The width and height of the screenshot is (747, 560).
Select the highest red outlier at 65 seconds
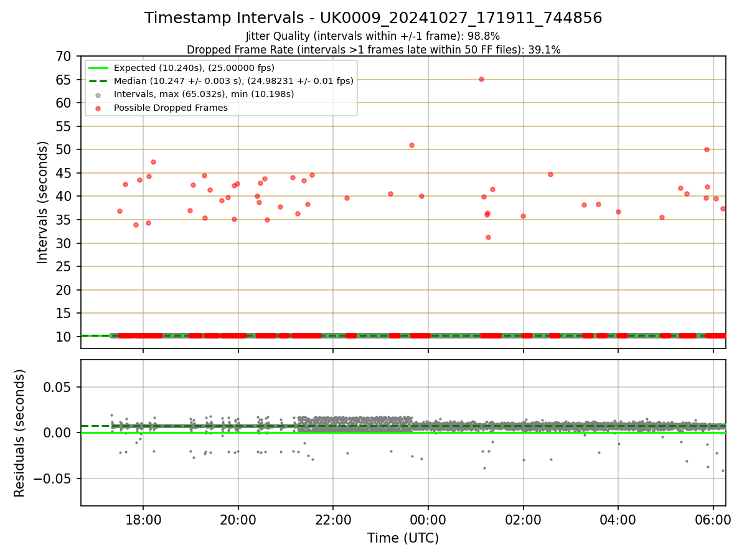click(x=481, y=79)
